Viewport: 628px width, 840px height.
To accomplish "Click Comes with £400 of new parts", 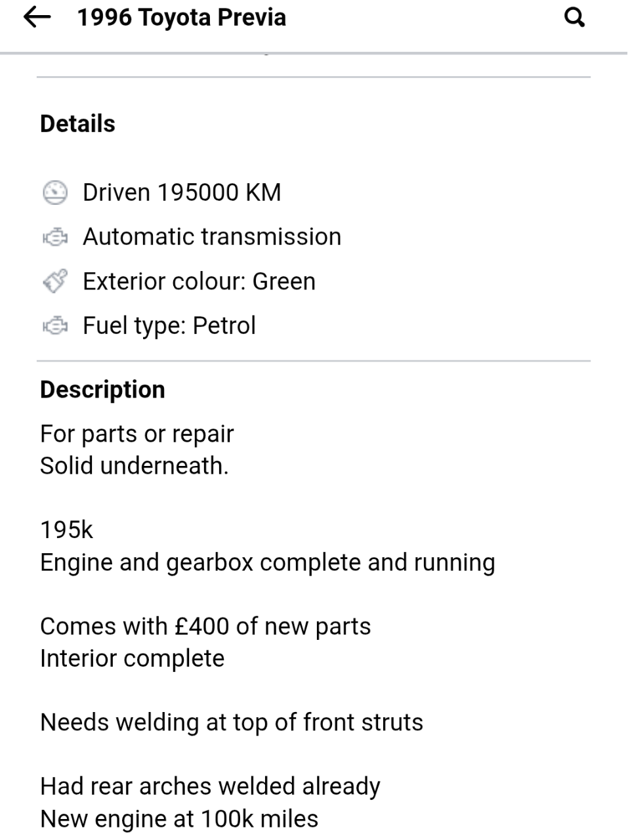I will pyautogui.click(x=205, y=626).
